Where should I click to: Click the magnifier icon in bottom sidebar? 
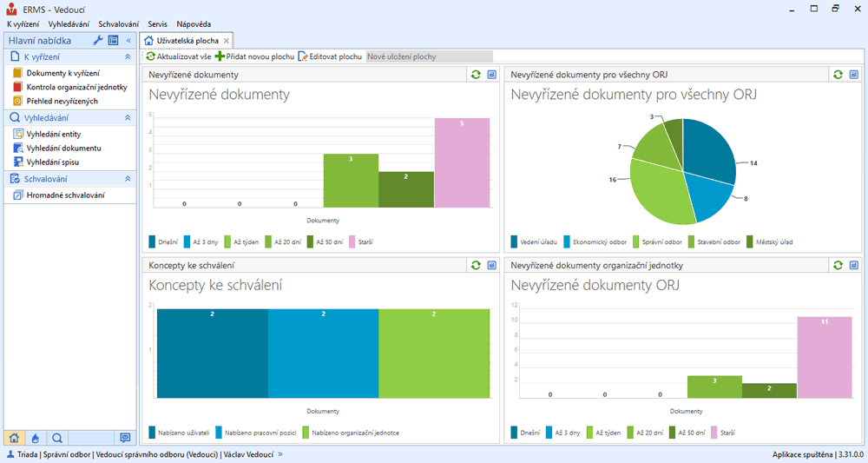pyautogui.click(x=57, y=437)
